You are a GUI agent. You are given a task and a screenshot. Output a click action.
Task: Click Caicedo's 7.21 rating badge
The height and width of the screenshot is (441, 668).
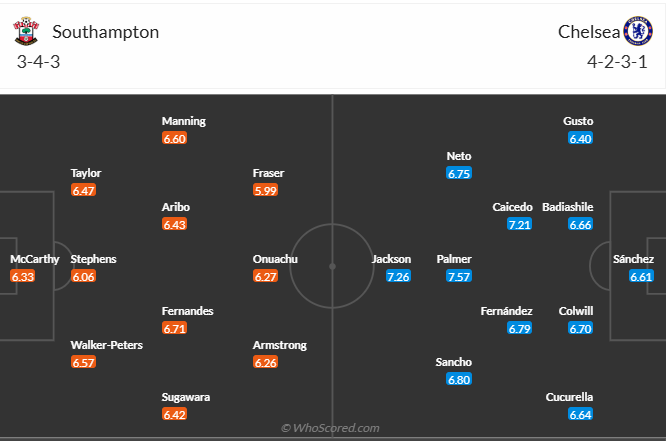(520, 224)
